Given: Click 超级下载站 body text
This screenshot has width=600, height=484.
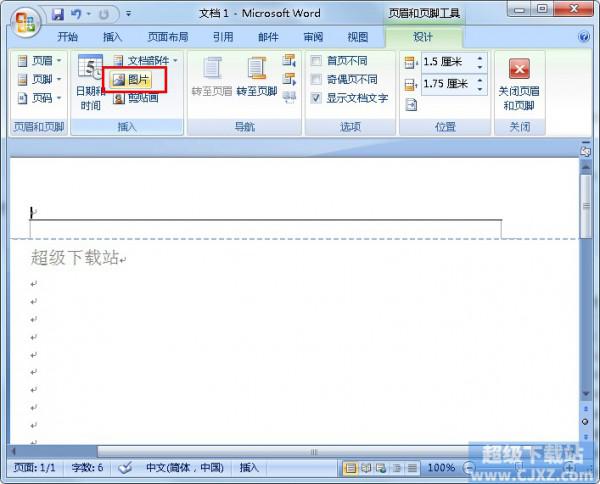Looking at the screenshot, I should pos(75,257).
